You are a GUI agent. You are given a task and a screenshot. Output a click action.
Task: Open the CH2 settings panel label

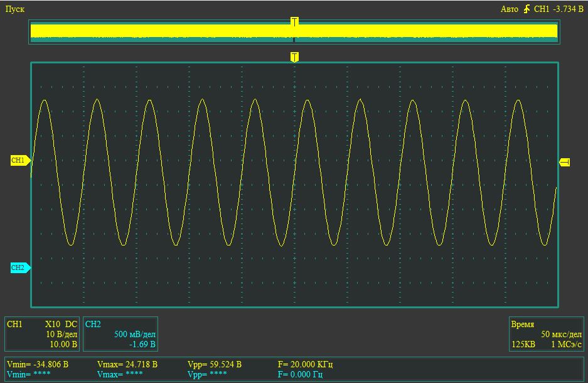pyautogui.click(x=93, y=324)
